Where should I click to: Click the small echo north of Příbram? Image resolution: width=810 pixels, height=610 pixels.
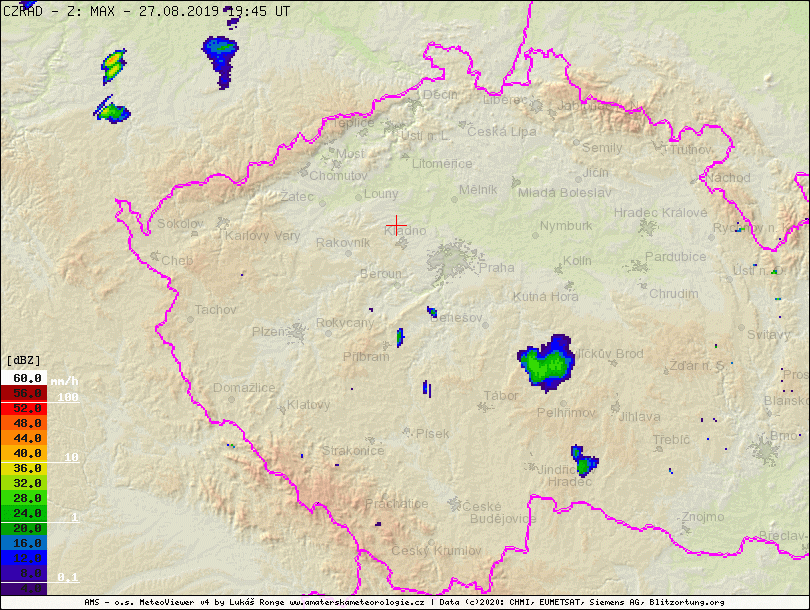[399, 337]
